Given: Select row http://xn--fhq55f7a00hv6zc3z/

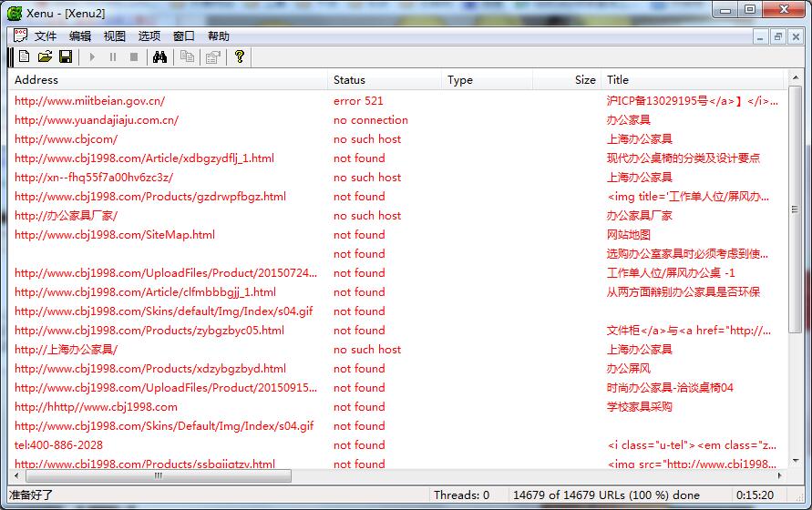Looking at the screenshot, I should [396, 178].
